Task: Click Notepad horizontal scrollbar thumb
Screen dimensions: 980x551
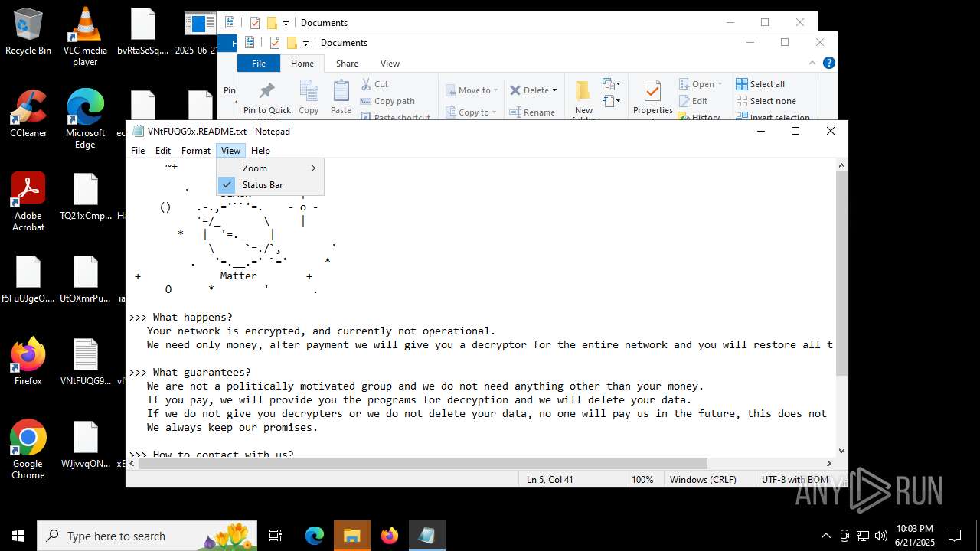Action: coord(422,463)
